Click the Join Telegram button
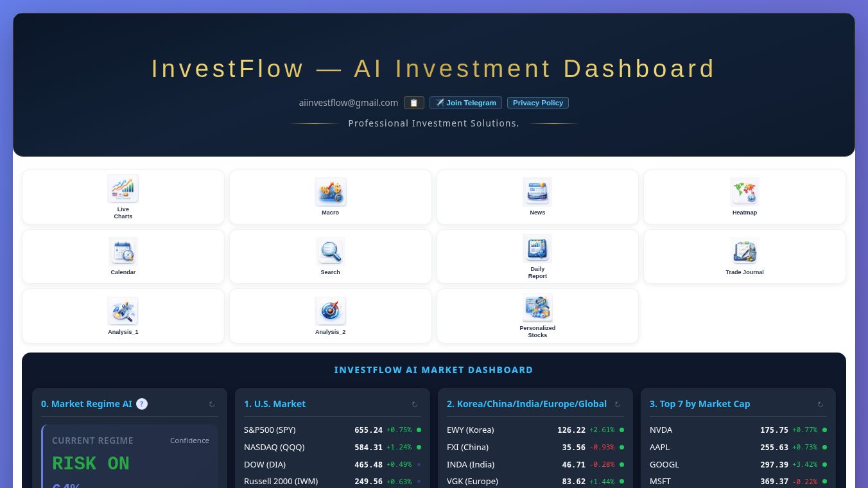Viewport: 868px width, 488px height. (x=465, y=103)
